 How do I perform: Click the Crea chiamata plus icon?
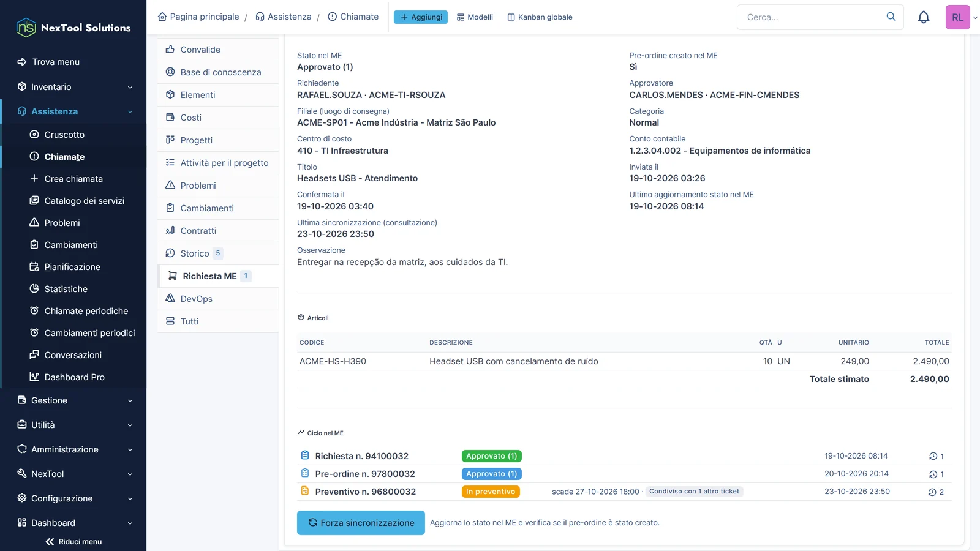click(x=34, y=178)
